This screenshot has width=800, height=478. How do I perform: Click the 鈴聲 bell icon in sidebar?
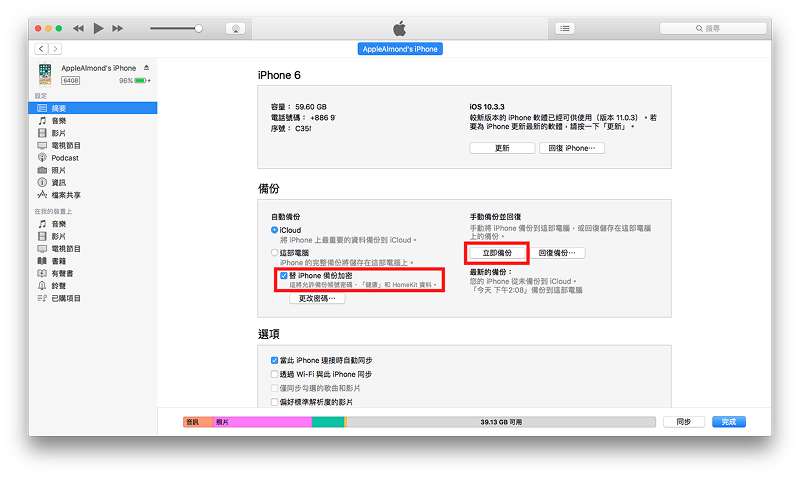[42, 286]
